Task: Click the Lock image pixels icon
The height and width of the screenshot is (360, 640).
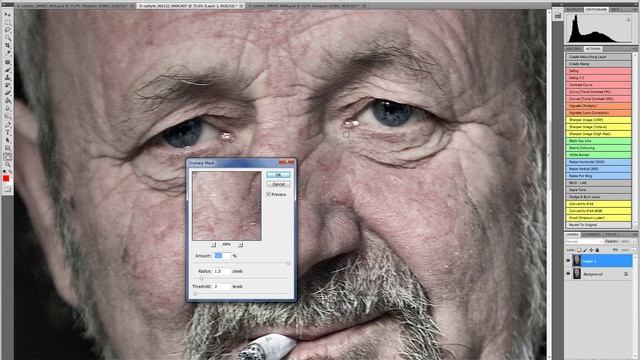Action: pyautogui.click(x=585, y=250)
